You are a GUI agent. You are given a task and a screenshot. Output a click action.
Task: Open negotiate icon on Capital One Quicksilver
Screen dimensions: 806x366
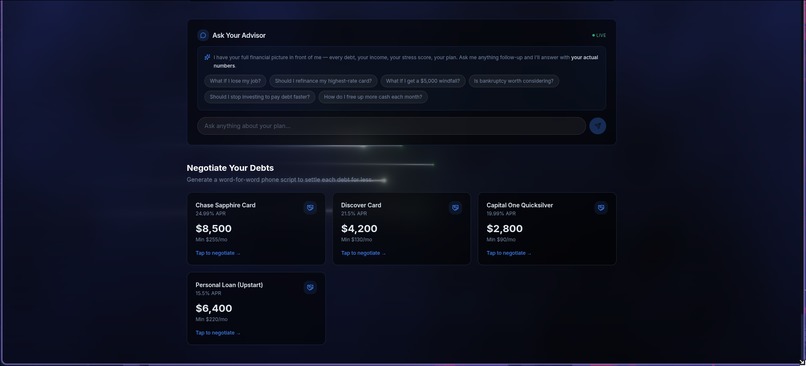click(601, 208)
